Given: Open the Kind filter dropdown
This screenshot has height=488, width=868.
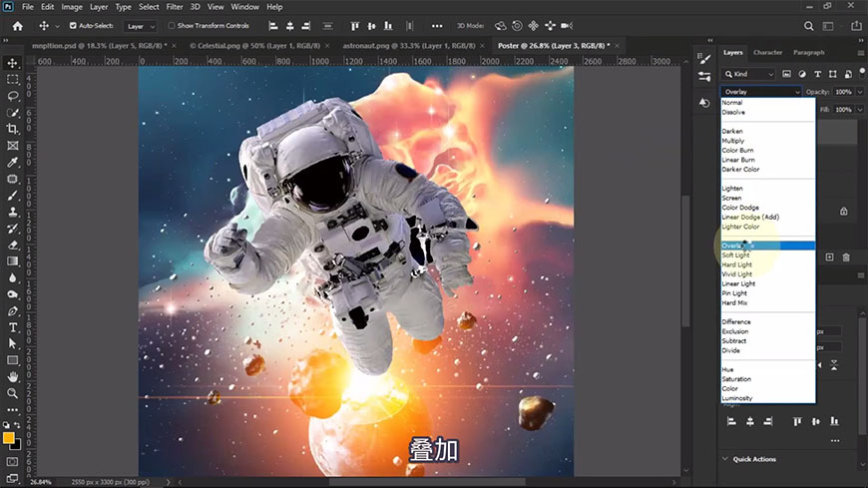Looking at the screenshot, I should point(749,74).
